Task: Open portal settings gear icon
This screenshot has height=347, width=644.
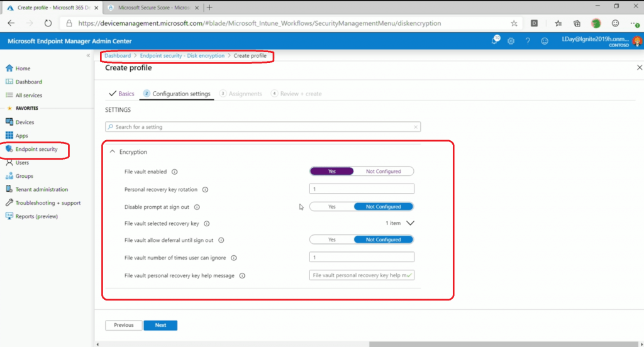Action: tap(511, 41)
